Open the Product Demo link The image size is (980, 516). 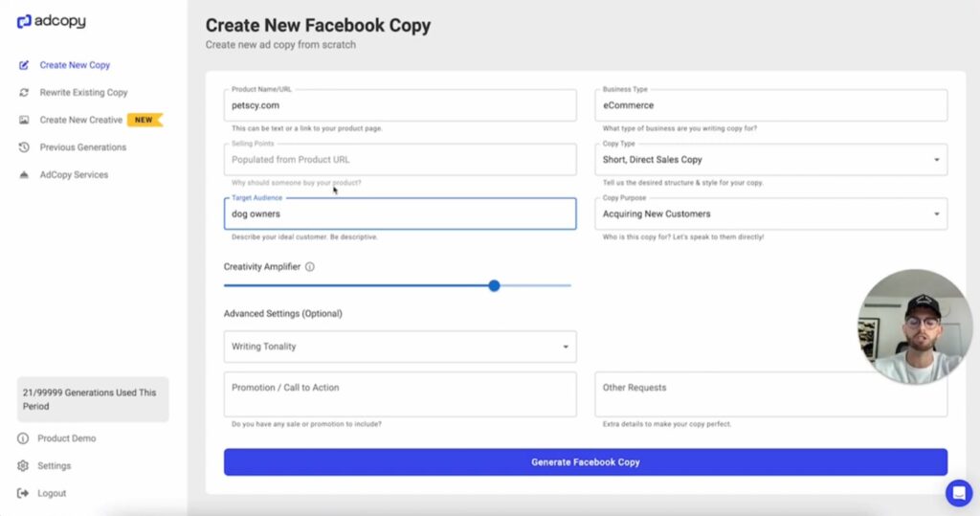pyautogui.click(x=67, y=438)
